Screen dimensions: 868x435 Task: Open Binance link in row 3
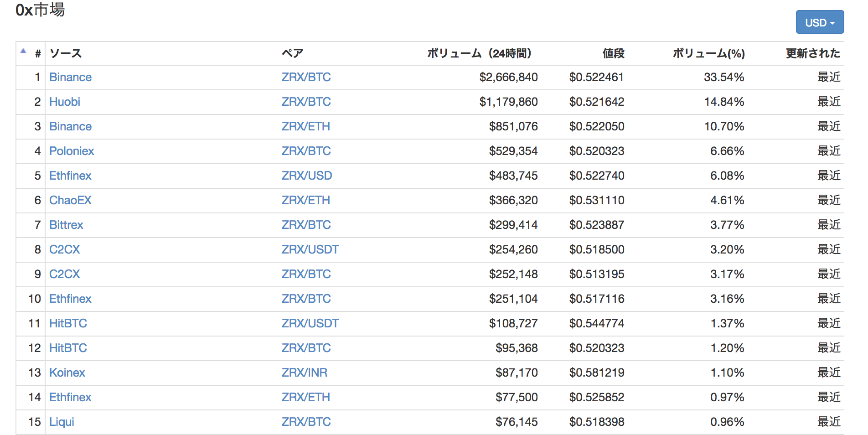[x=70, y=126]
